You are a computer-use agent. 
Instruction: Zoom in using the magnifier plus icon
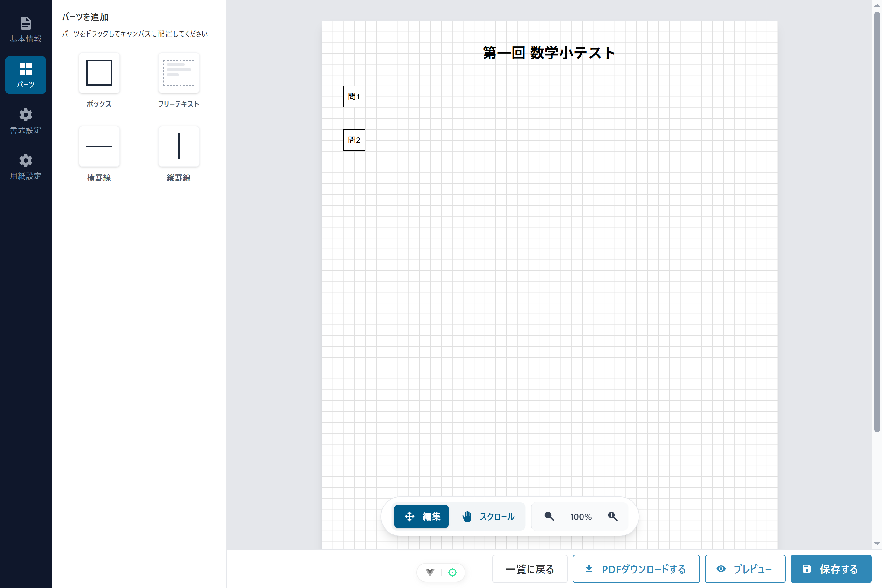point(612,516)
